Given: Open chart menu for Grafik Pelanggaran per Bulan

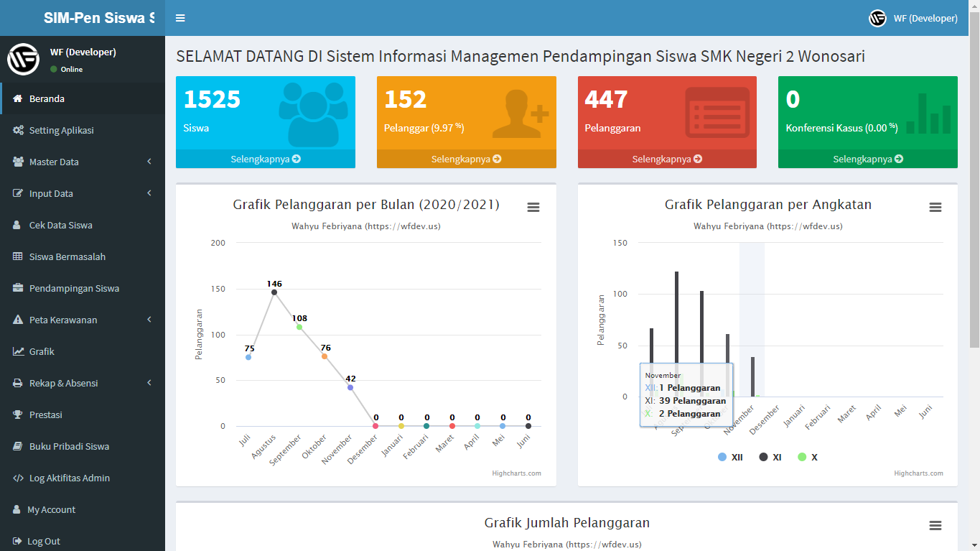Looking at the screenshot, I should pyautogui.click(x=533, y=207).
